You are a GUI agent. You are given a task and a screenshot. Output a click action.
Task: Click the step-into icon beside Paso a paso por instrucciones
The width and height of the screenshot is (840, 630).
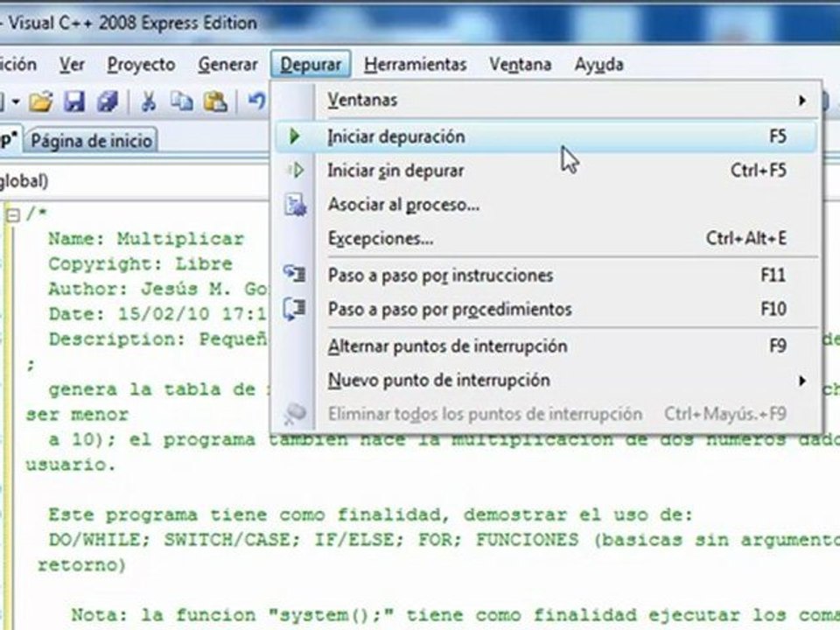(x=295, y=274)
